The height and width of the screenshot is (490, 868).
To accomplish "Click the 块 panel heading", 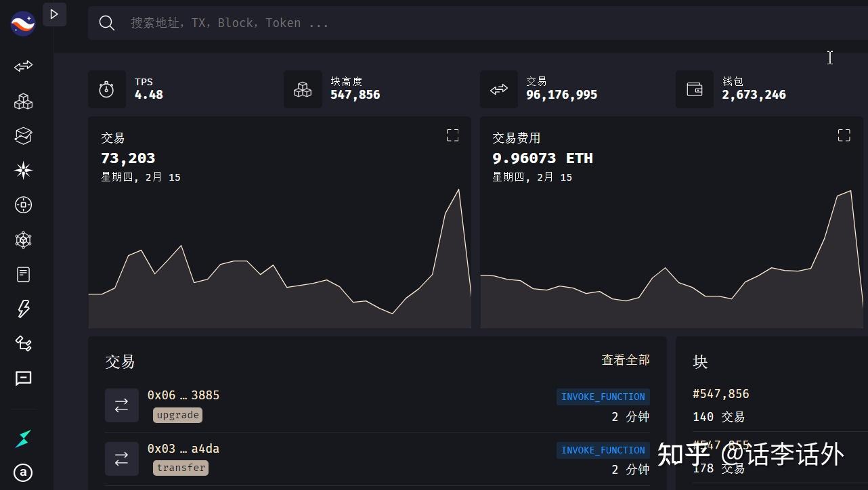I will pyautogui.click(x=700, y=361).
